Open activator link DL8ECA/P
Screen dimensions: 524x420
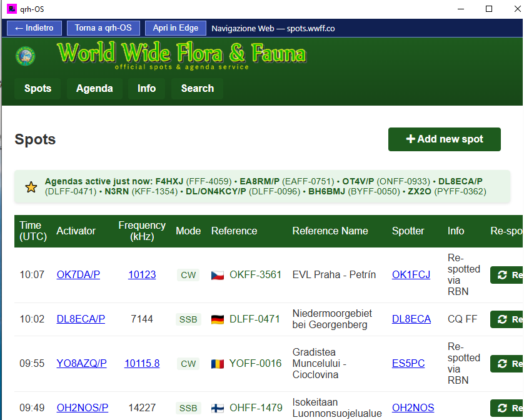click(81, 319)
